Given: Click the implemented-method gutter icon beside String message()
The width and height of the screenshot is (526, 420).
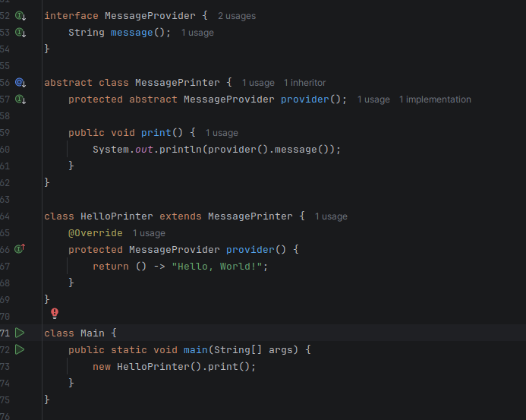Looking at the screenshot, I should coord(20,33).
